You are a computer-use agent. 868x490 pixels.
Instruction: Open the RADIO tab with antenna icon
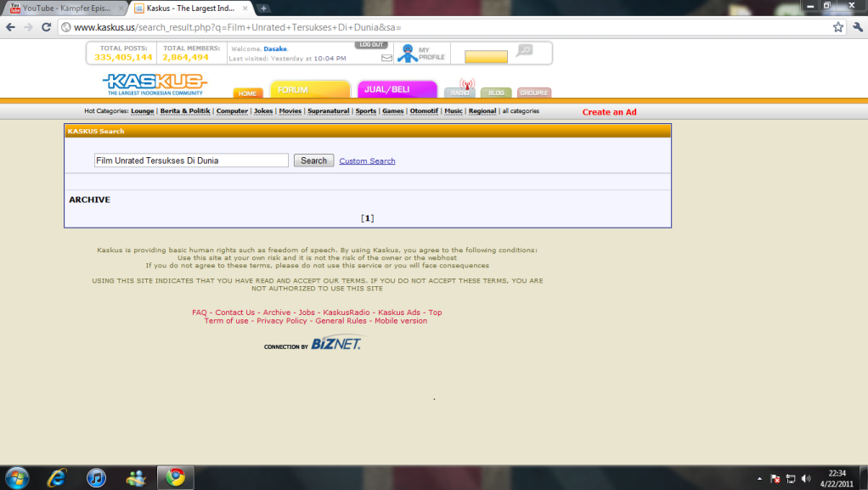pos(460,88)
